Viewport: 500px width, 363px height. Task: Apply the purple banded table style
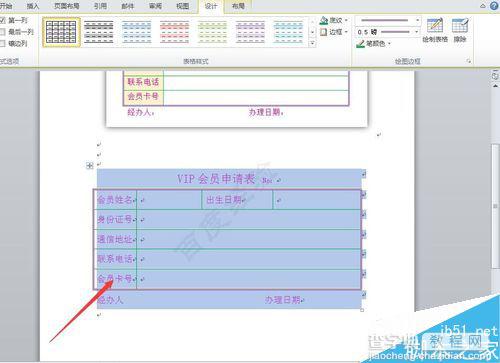pos(250,32)
